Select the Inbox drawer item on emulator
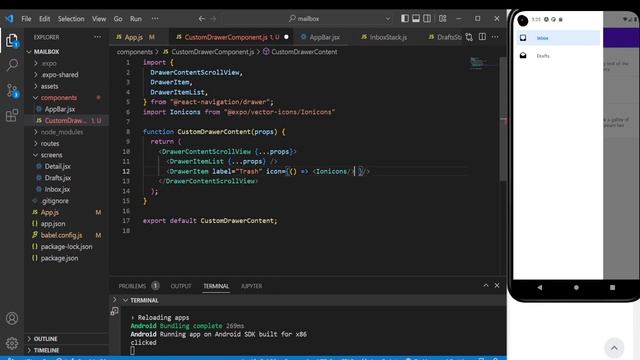Screen dimensions: 640x360 click(558, 38)
